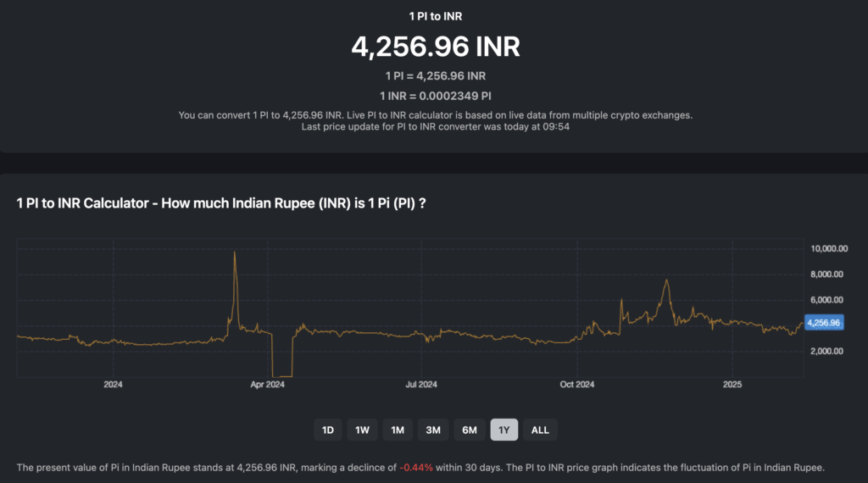Click the 'Last price update' line
Image resolution: width=868 pixels, height=483 pixels.
[436, 127]
